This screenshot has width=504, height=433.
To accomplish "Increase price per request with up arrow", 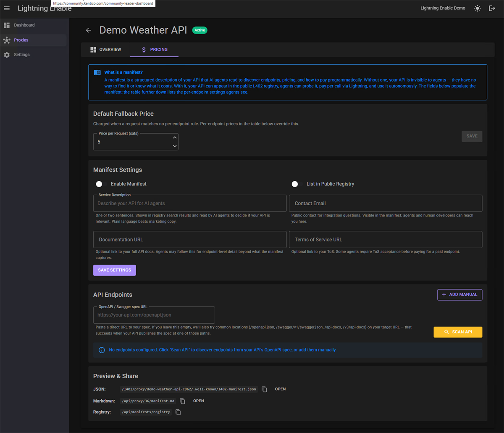I will click(175, 137).
